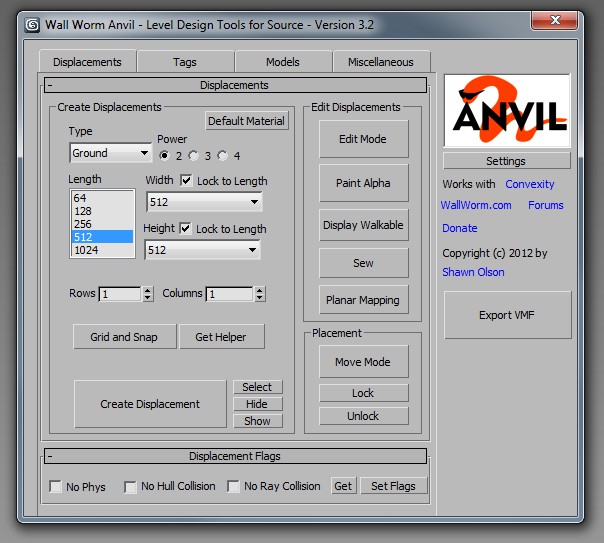Image resolution: width=604 pixels, height=543 pixels.
Task: Click the Select button
Action: [258, 387]
